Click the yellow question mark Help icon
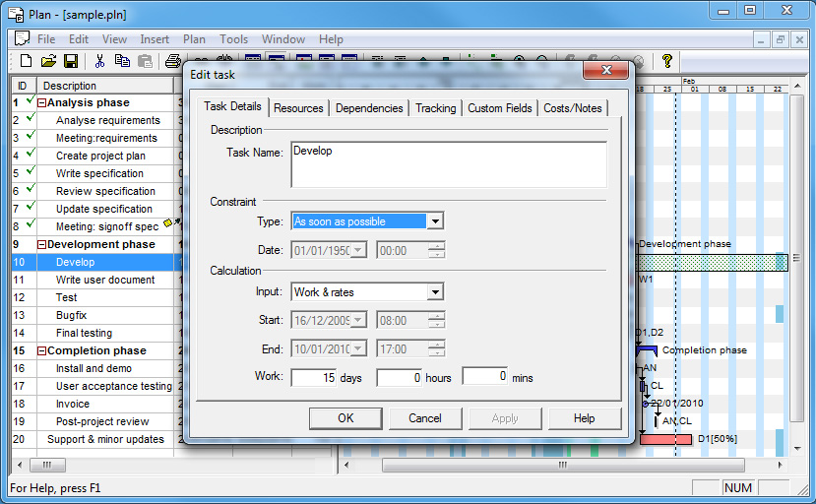 pos(667,61)
